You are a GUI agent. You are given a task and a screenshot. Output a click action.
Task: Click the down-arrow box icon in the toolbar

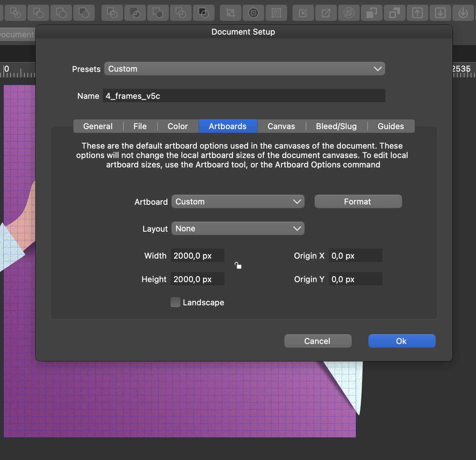(440, 13)
